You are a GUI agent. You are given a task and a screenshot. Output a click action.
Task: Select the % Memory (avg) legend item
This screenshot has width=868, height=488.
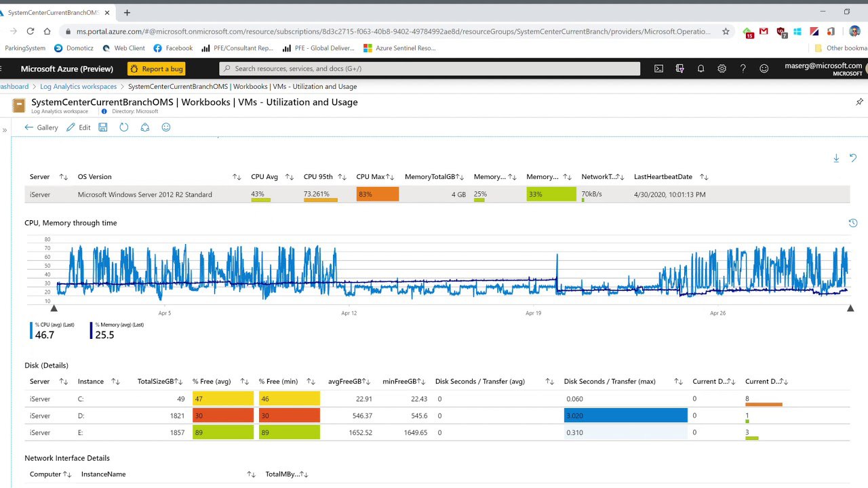pyautogui.click(x=117, y=331)
